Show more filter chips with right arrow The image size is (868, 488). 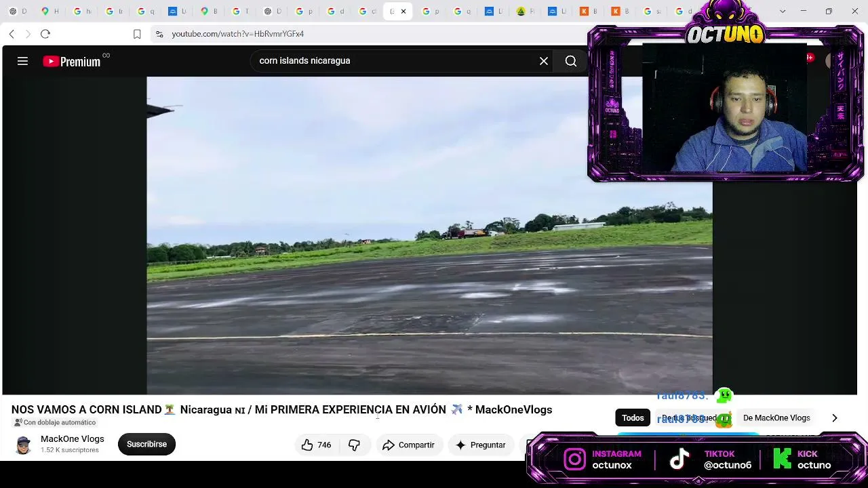click(835, 418)
